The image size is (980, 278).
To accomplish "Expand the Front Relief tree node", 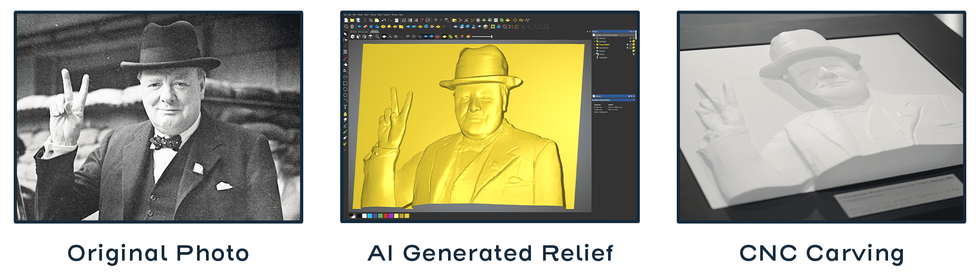I will 594,45.
